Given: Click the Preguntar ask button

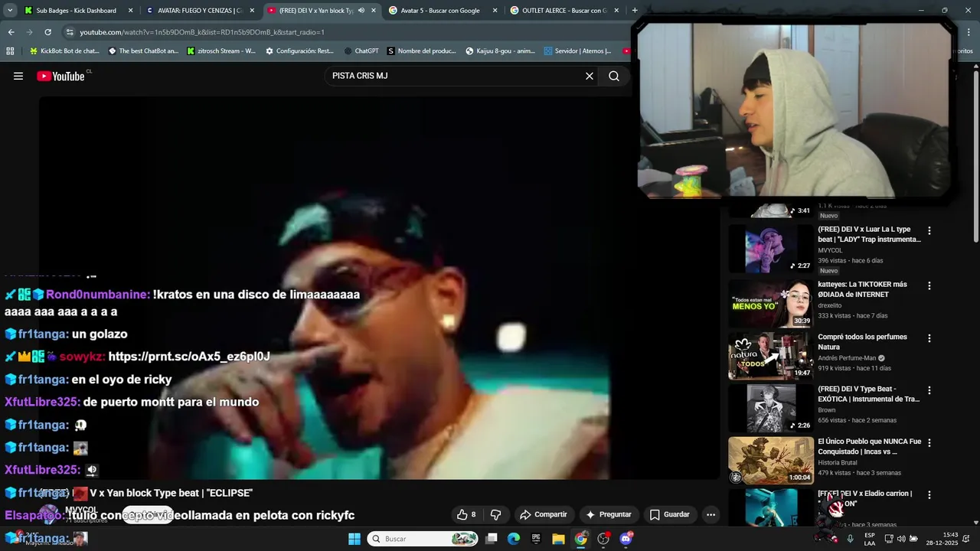Looking at the screenshot, I should point(609,514).
